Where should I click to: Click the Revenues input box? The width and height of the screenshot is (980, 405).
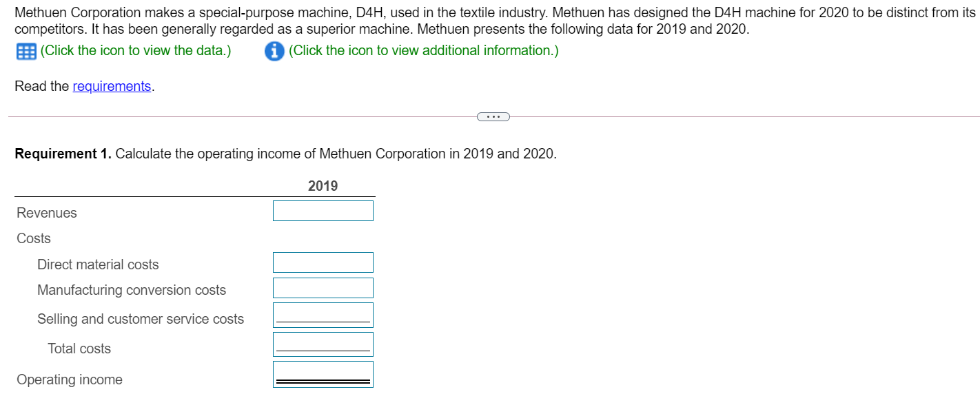click(323, 210)
